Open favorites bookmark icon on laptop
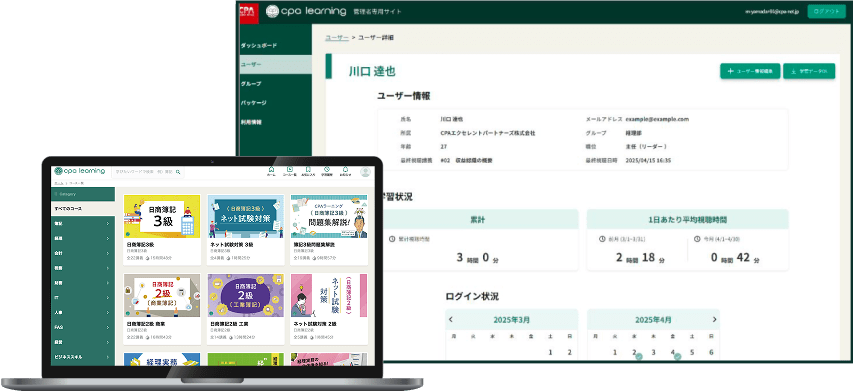The width and height of the screenshot is (853, 391). pos(308,170)
